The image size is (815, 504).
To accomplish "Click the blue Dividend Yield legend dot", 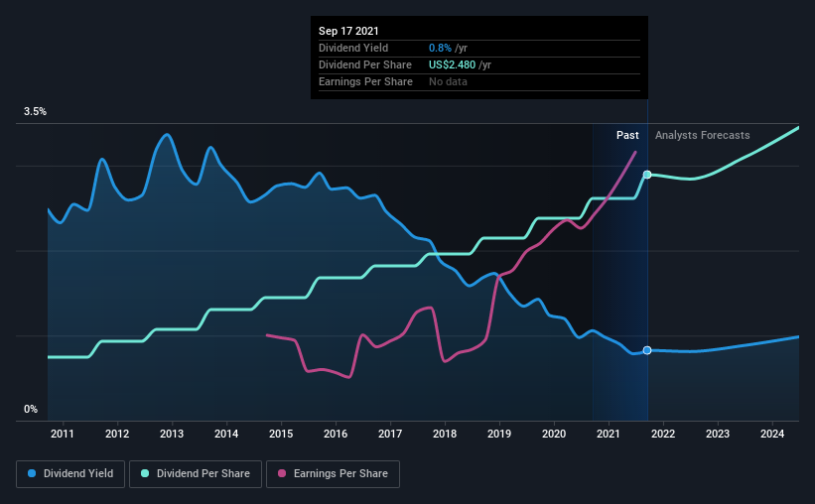I will tap(32, 473).
